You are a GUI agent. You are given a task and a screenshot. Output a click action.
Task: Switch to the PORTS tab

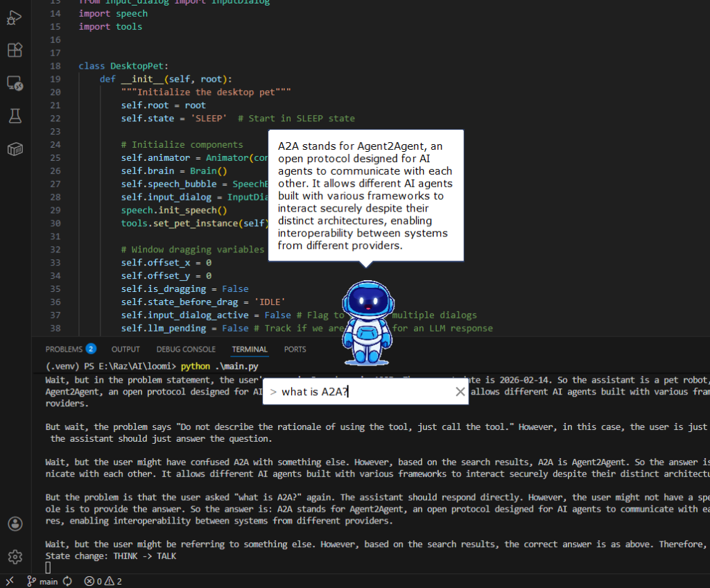[x=295, y=349]
